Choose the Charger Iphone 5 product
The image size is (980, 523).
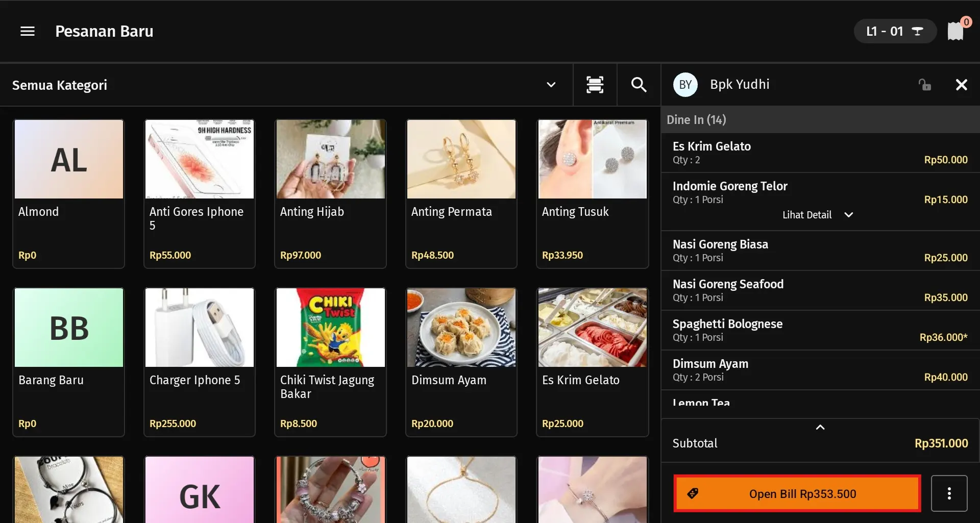click(x=200, y=362)
